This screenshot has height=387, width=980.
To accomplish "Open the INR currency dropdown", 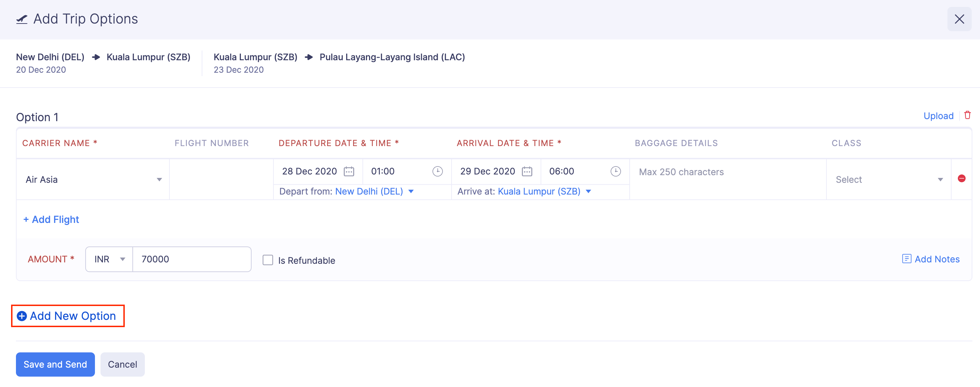I will click(x=109, y=259).
